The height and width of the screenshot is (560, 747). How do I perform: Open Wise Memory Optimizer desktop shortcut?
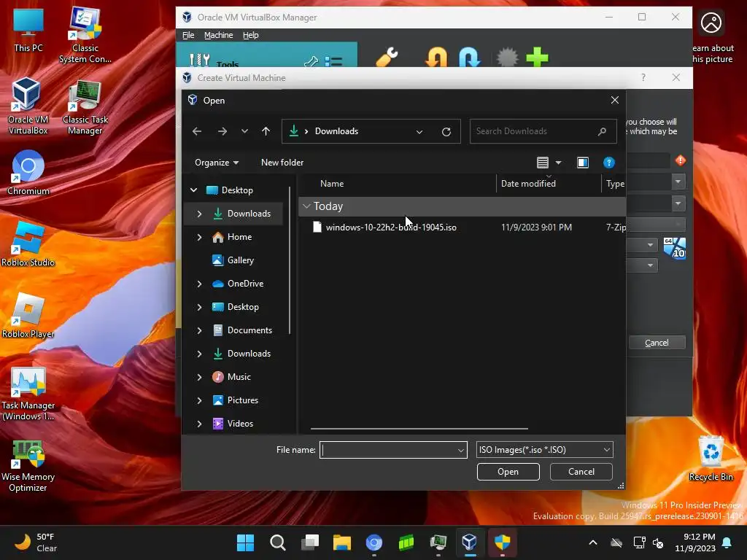28,467
